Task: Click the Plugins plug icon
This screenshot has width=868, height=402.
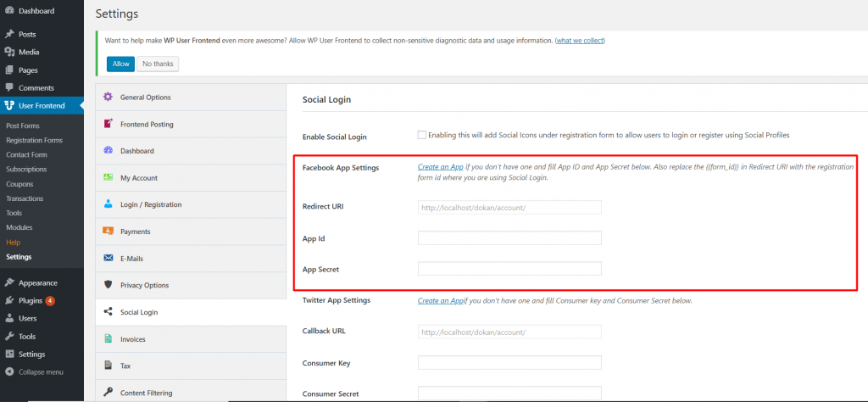Action: pyautogui.click(x=8, y=301)
